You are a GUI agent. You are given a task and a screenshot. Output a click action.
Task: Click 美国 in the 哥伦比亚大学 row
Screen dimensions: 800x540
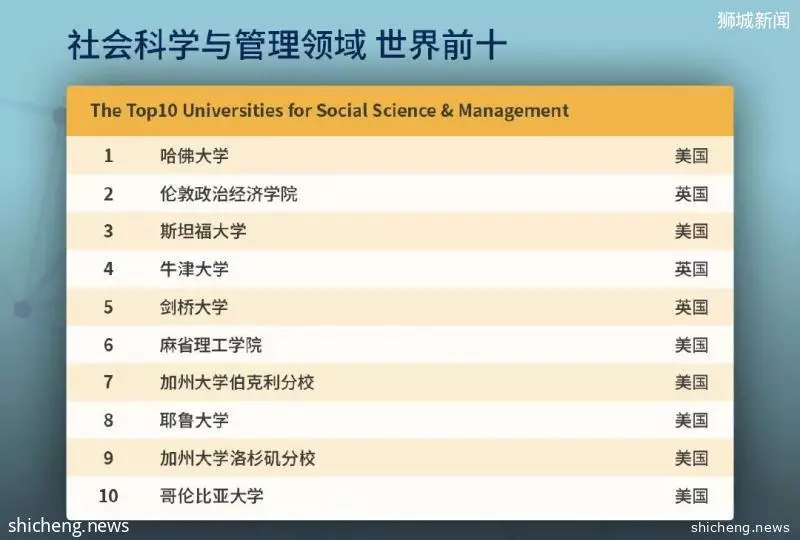pos(691,496)
